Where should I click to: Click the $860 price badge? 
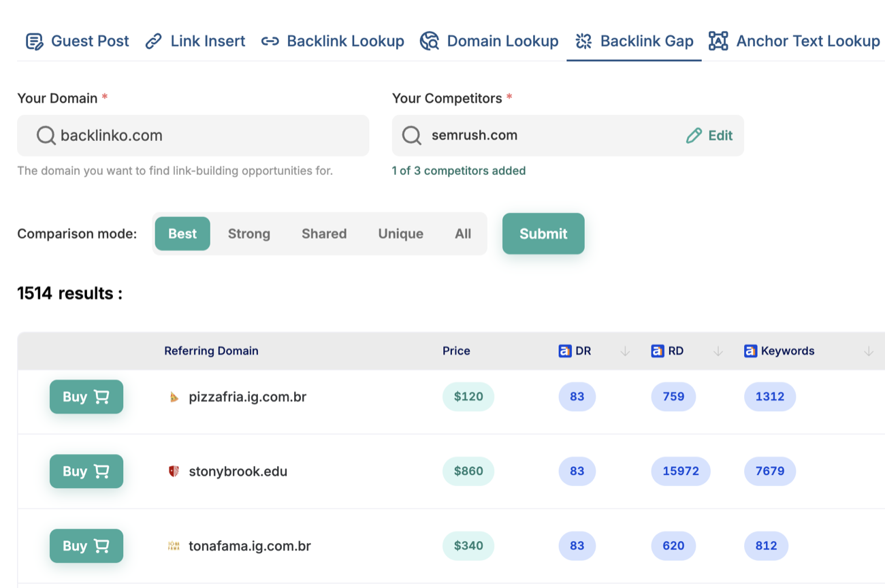tap(468, 471)
